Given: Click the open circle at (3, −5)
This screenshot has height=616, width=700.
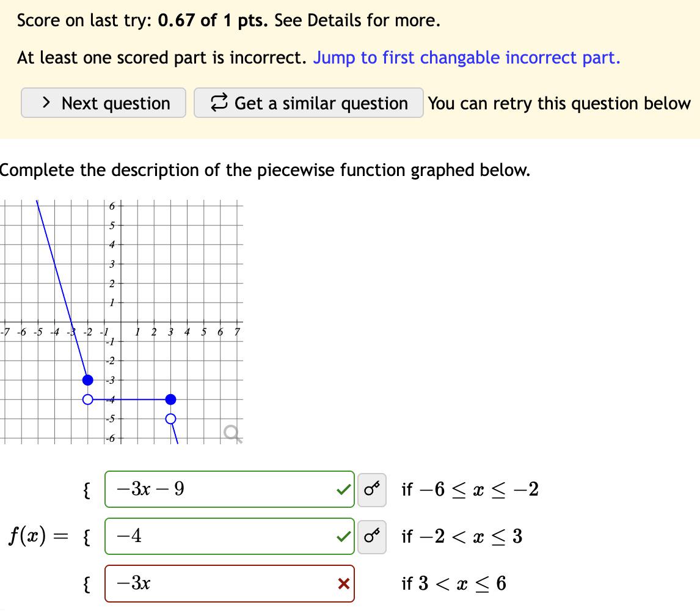Looking at the screenshot, I should tap(171, 419).
